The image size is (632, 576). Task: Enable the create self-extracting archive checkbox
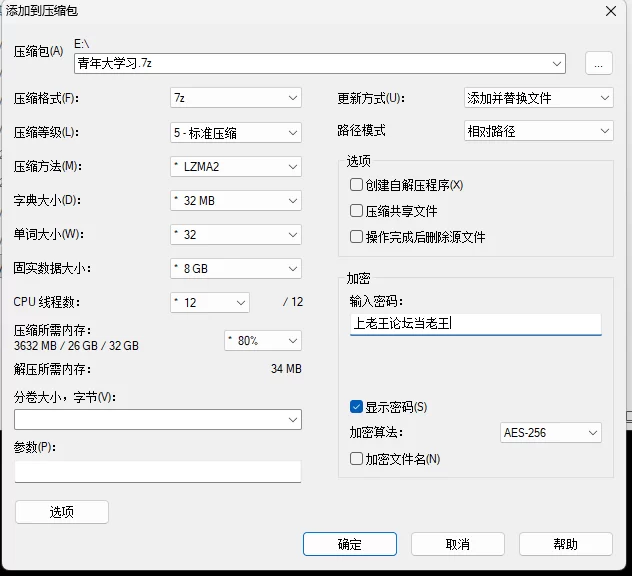click(357, 185)
